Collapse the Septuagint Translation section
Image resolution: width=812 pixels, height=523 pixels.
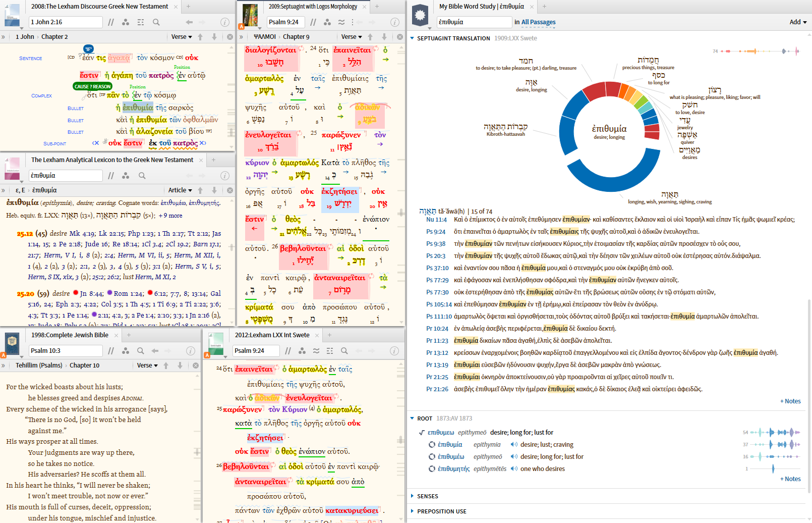pos(412,38)
